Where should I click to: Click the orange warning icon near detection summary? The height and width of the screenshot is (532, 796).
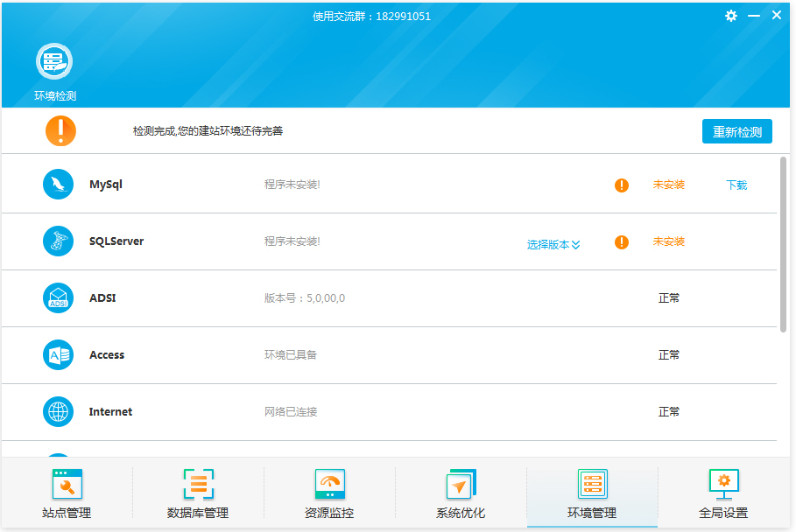pyautogui.click(x=60, y=129)
